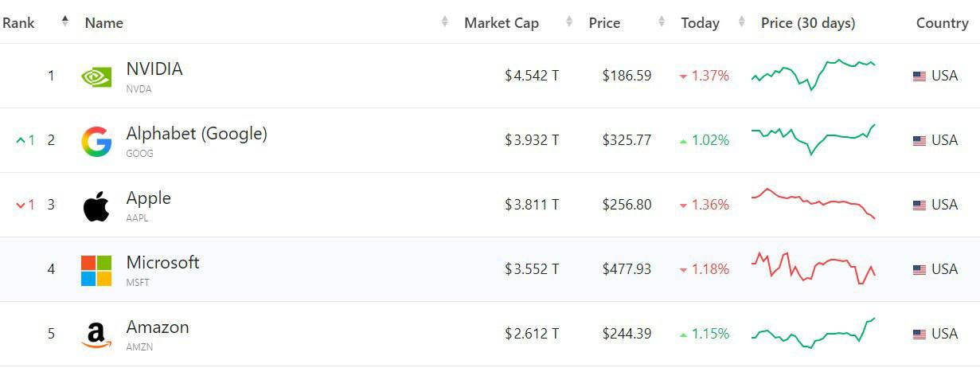Click the NVIDIA green eye logo
980x368 pixels.
pos(96,76)
